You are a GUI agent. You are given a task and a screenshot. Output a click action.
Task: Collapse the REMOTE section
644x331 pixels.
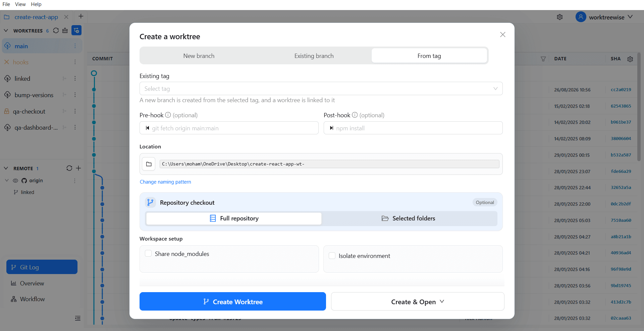point(6,168)
